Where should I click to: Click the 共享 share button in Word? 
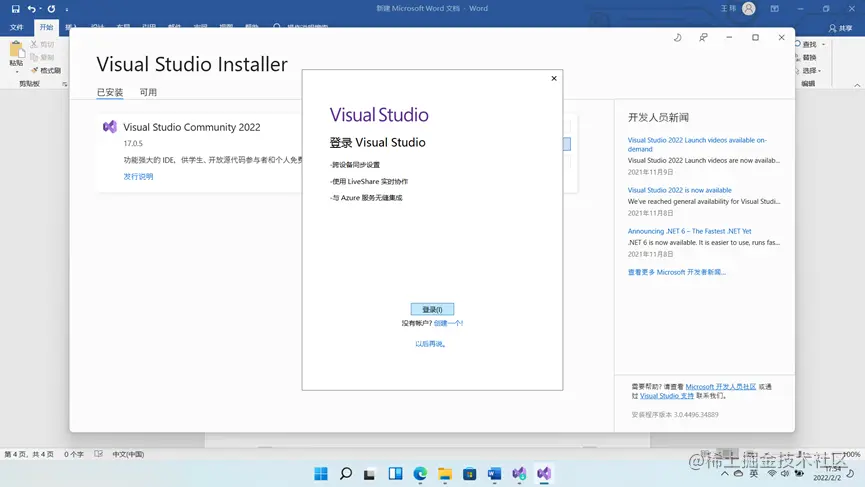coord(840,28)
